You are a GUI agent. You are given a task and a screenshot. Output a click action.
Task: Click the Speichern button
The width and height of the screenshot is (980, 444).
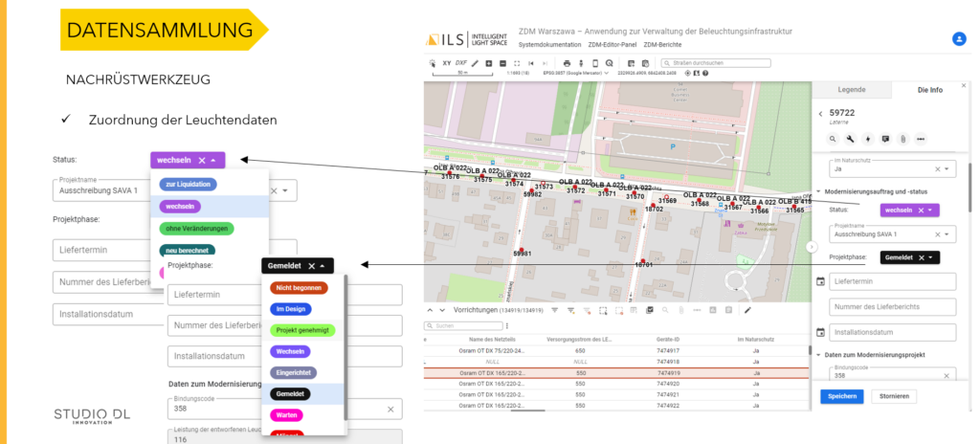coord(842,396)
